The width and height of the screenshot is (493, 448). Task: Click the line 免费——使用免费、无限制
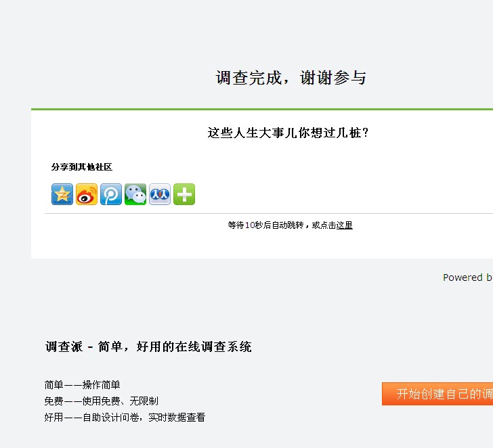click(102, 401)
